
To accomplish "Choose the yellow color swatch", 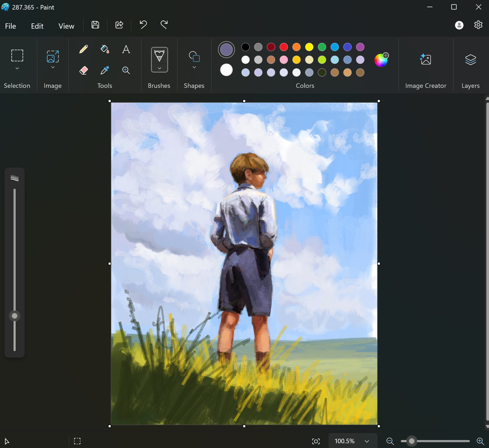I will [x=309, y=47].
